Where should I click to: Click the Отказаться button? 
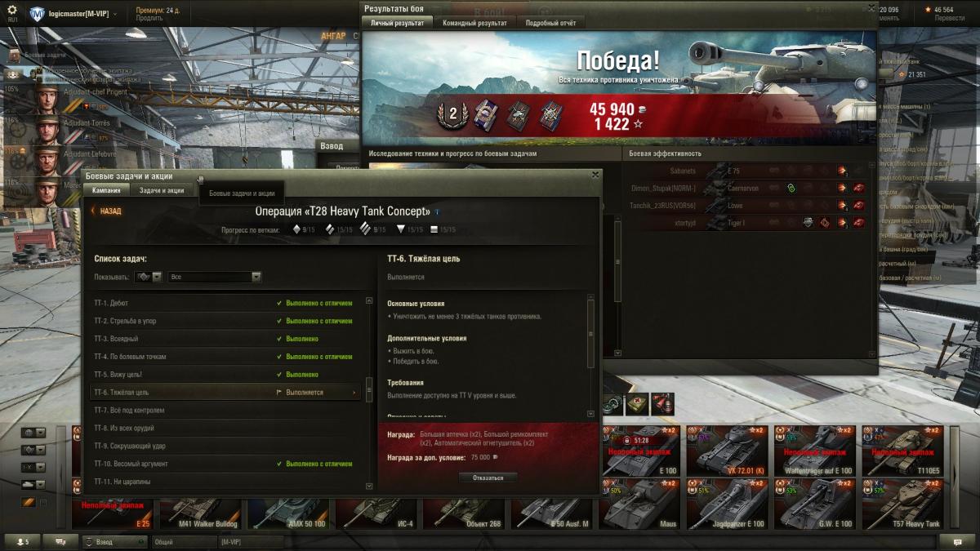(488, 478)
